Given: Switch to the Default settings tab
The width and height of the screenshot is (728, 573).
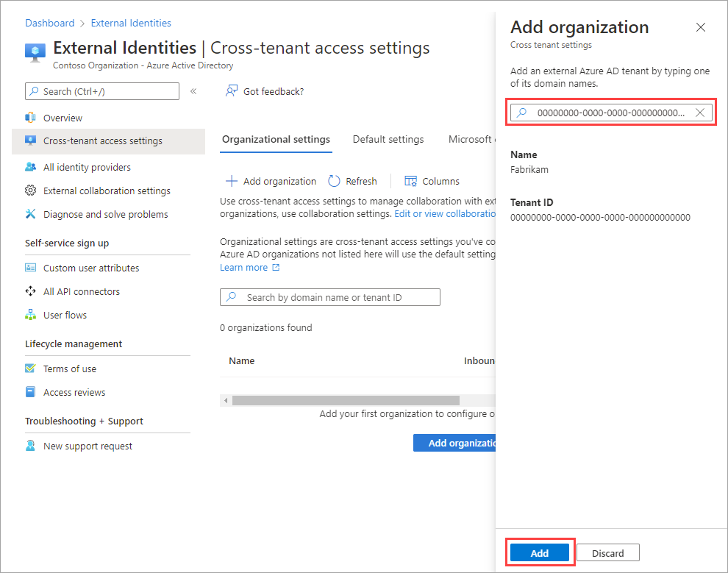Looking at the screenshot, I should tap(388, 139).
